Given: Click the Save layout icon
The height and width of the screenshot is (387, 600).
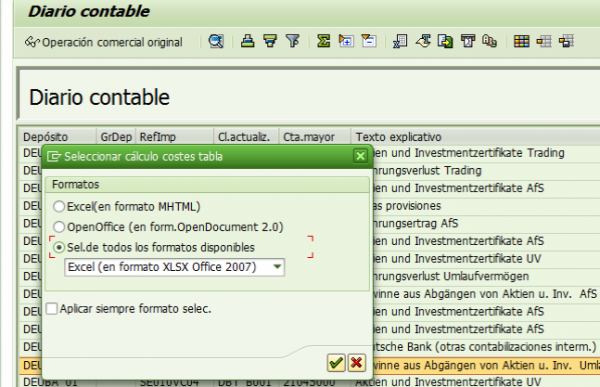Looking at the screenshot, I should point(566,41).
